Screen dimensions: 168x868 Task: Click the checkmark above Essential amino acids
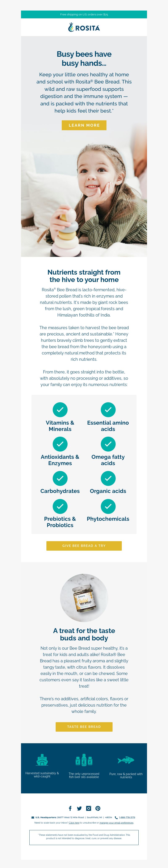point(108,410)
